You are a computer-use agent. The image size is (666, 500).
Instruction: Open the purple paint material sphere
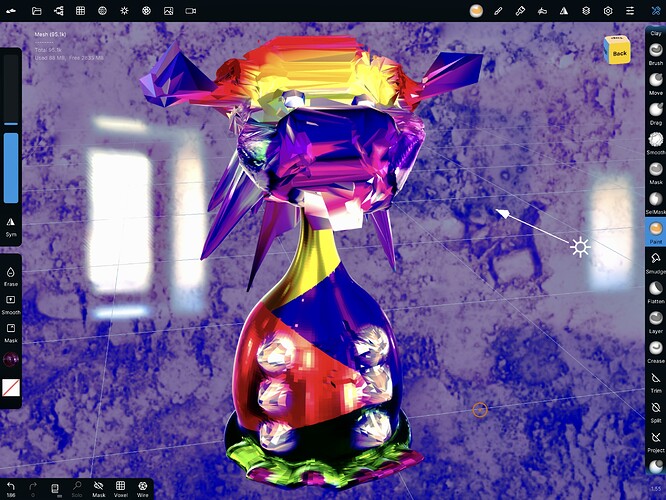11,359
